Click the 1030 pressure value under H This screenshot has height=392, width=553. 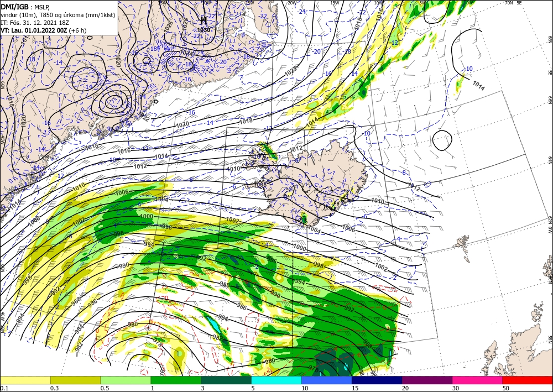(204, 30)
